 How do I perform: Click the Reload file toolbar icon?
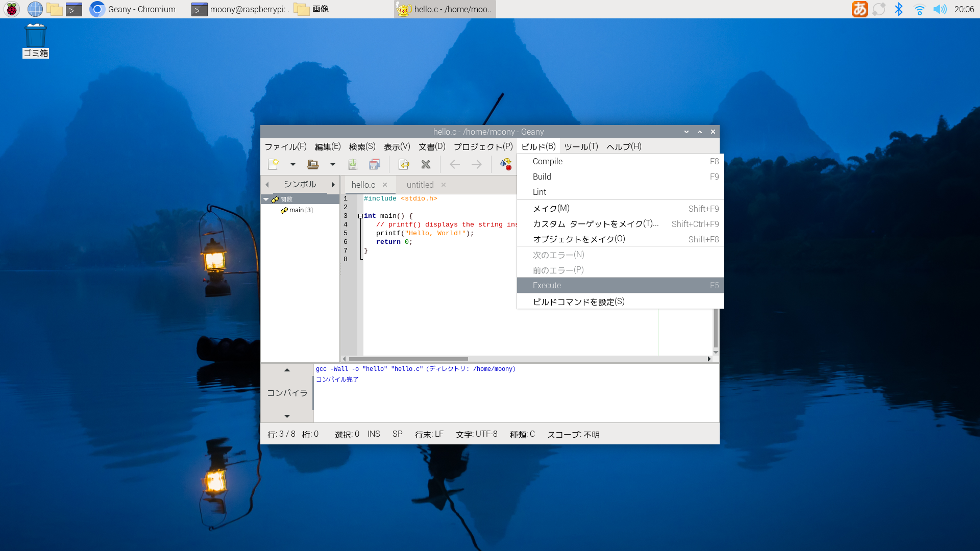click(404, 164)
